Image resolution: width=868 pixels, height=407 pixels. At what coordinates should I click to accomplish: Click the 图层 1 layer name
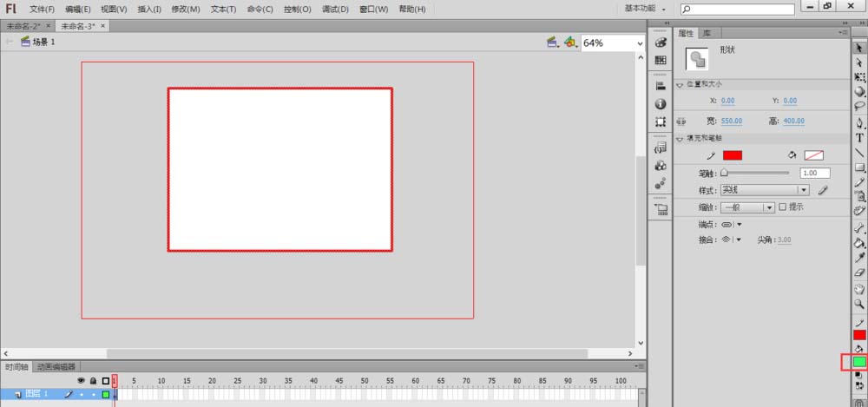37,394
